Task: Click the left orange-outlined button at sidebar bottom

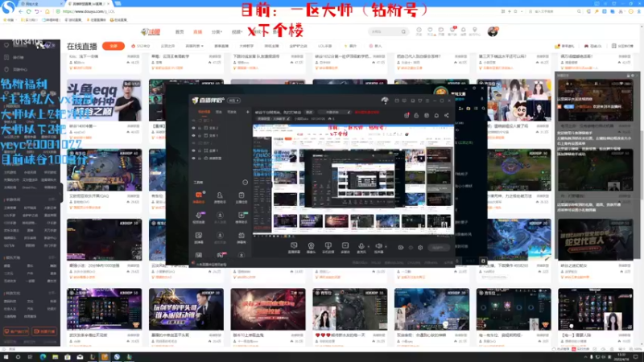Action: point(16,331)
